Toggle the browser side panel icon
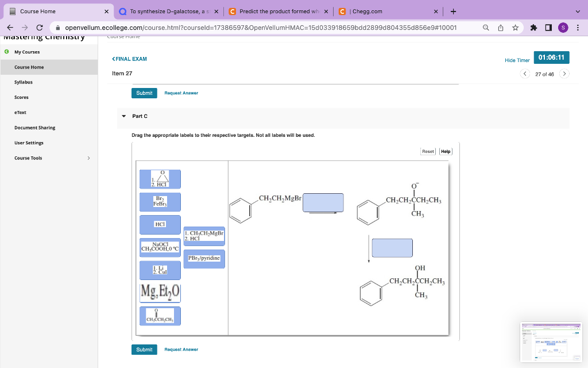 tap(548, 28)
